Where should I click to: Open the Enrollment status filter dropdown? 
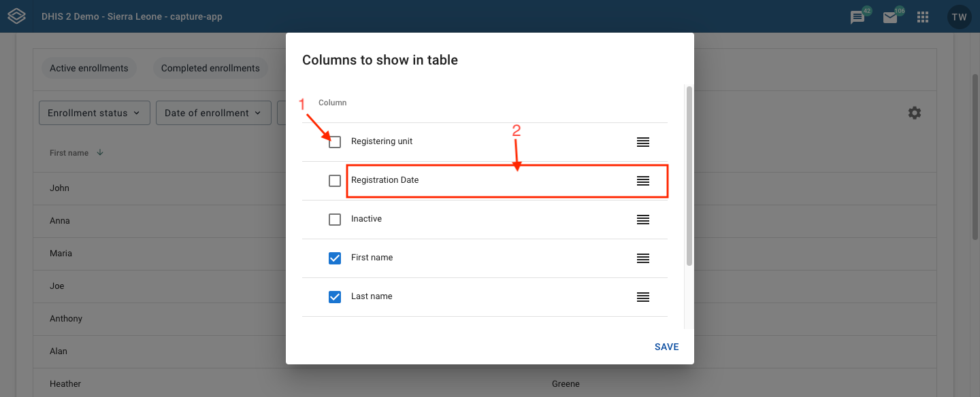tap(95, 113)
